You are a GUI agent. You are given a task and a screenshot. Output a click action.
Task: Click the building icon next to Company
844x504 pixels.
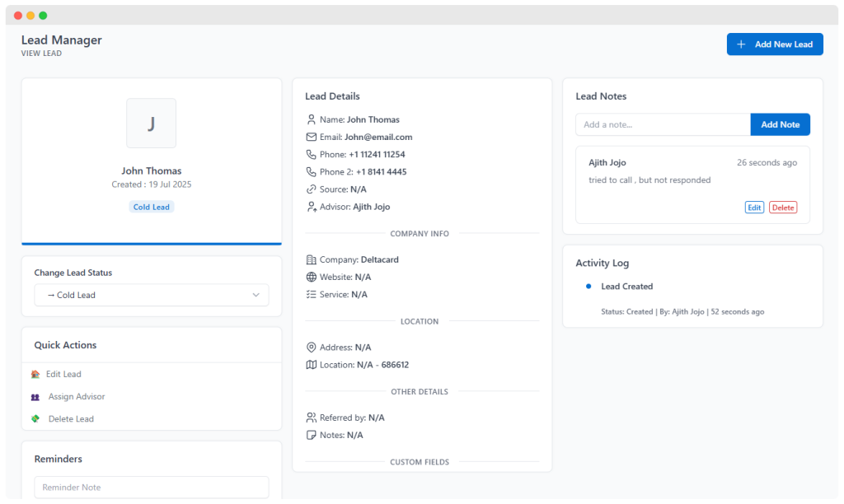pyautogui.click(x=311, y=259)
